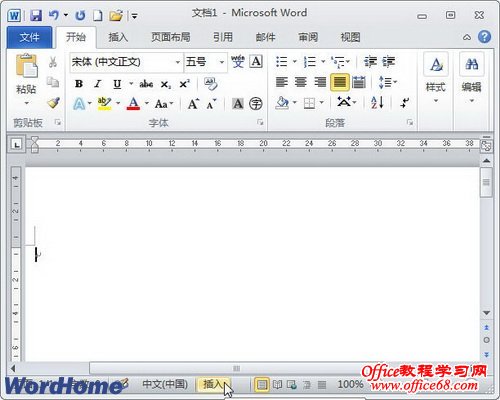This screenshot has width=500, height=400.
Task: Click the shading paint bucket icon
Action: point(282,103)
